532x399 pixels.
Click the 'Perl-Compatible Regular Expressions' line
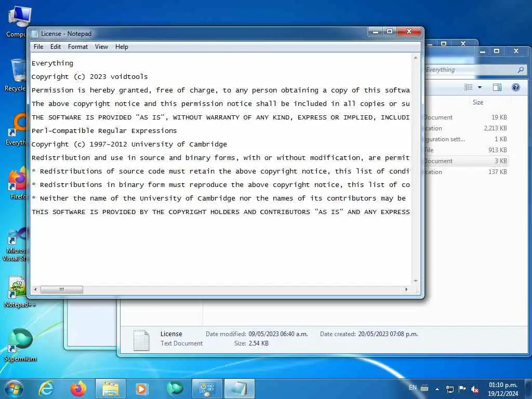click(x=104, y=130)
